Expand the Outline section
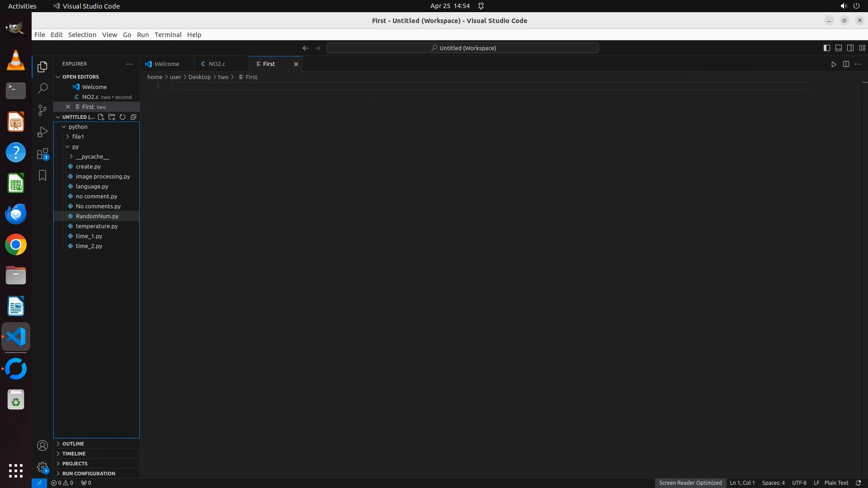 tap(73, 444)
